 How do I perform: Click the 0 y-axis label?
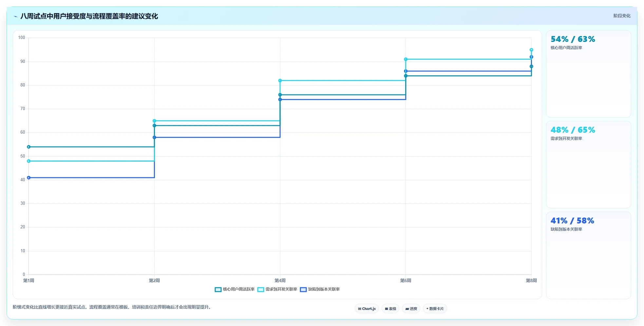click(x=24, y=275)
